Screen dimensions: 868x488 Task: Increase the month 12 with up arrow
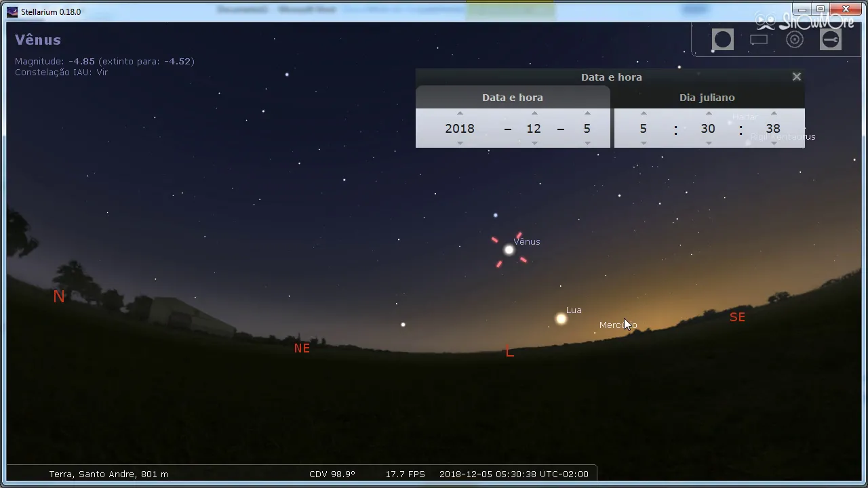point(534,113)
